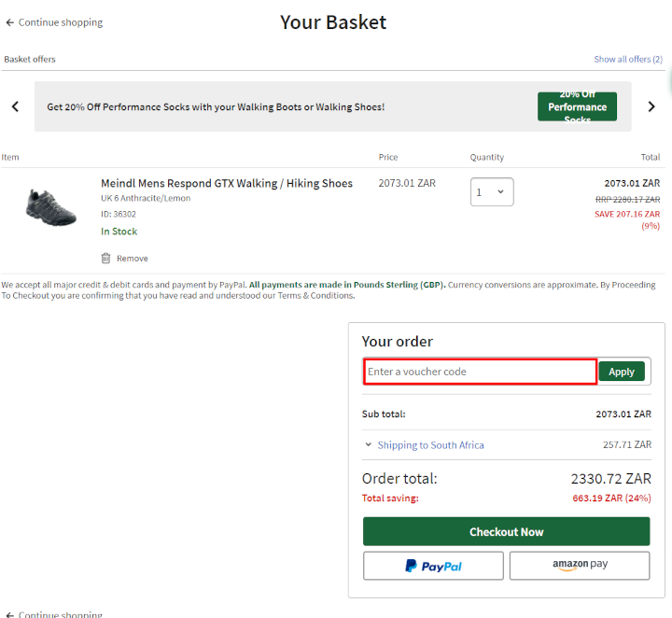Click the Remove text link
672x618 pixels.
pos(132,259)
